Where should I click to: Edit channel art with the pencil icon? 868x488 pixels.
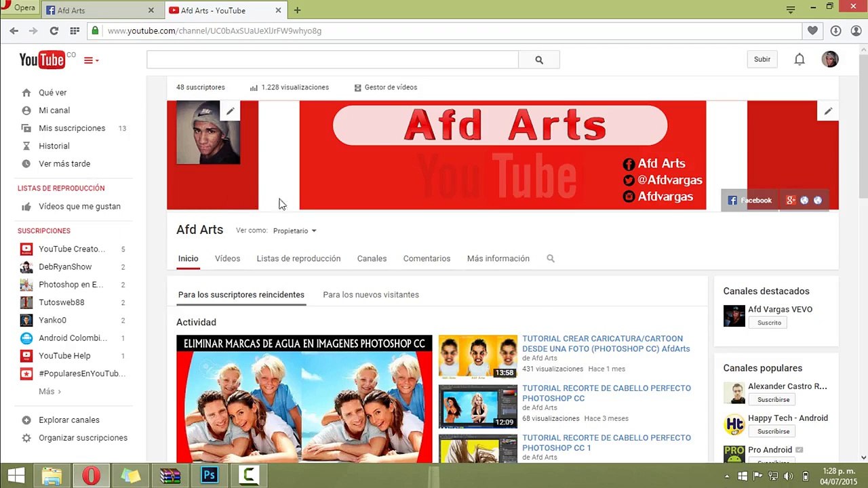click(x=828, y=111)
